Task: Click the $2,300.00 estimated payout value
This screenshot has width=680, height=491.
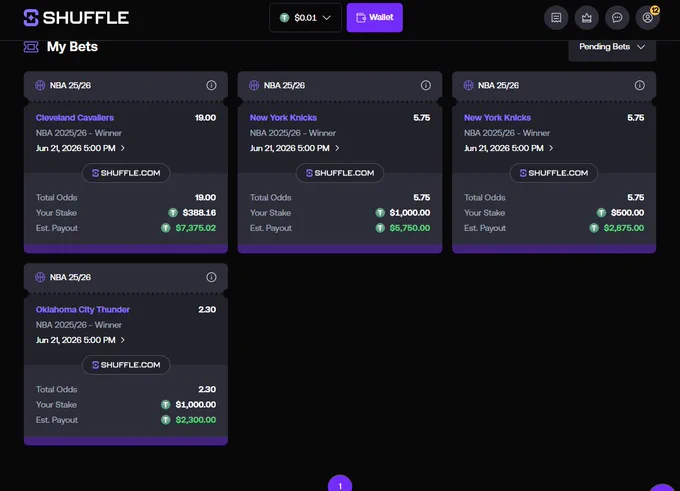Action: pos(196,420)
